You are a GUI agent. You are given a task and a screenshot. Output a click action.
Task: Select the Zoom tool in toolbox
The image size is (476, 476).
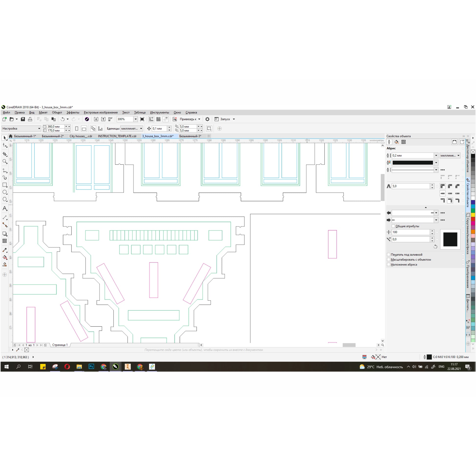(x=5, y=162)
